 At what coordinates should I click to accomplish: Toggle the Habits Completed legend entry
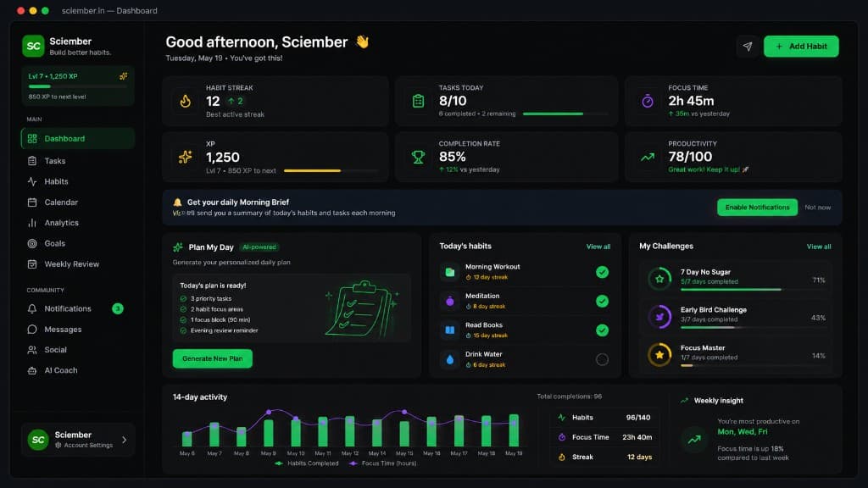307,463
